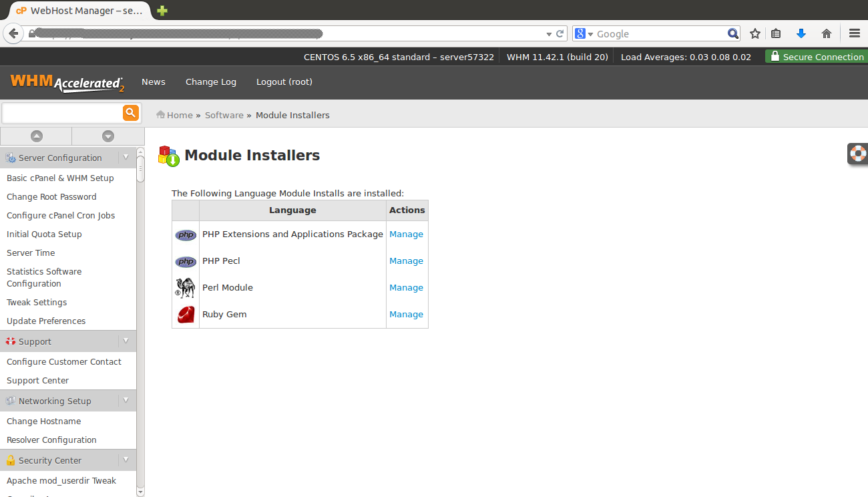The height and width of the screenshot is (497, 868).
Task: Click the Module Installers heading icon
Action: tap(169, 156)
